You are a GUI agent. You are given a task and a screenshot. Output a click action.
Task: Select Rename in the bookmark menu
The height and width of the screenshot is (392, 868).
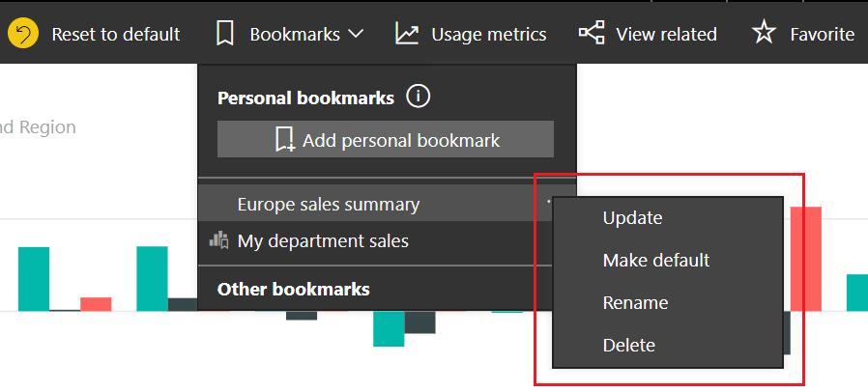click(635, 302)
